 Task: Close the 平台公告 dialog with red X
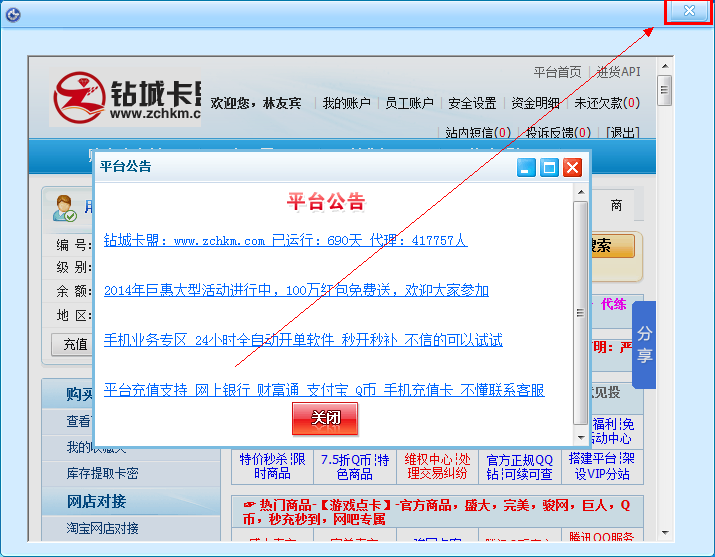point(572,168)
